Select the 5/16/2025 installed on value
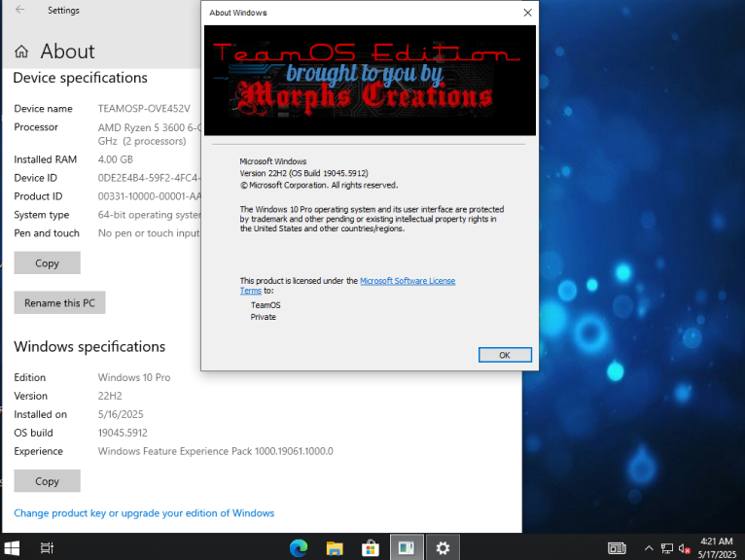The width and height of the screenshot is (745, 560). coord(121,414)
